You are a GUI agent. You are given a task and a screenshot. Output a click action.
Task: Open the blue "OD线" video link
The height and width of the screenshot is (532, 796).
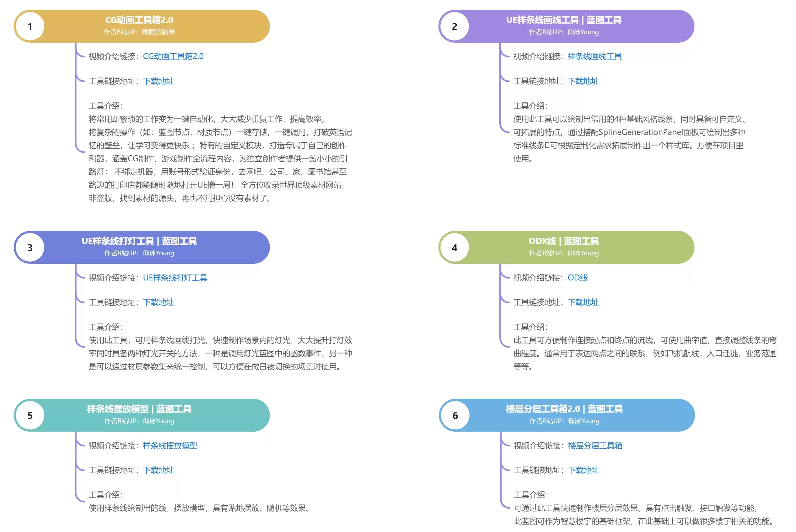click(x=578, y=278)
